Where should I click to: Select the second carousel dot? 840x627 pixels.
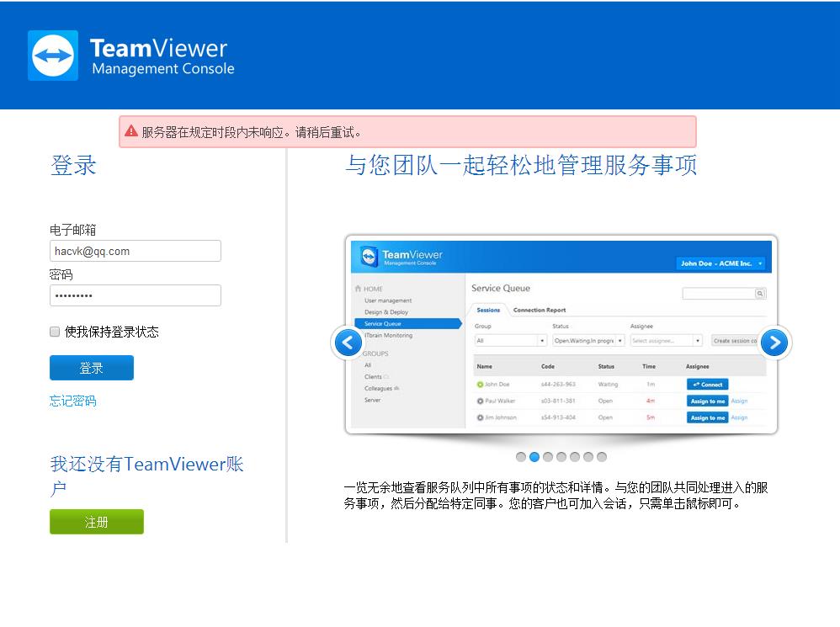point(534,457)
